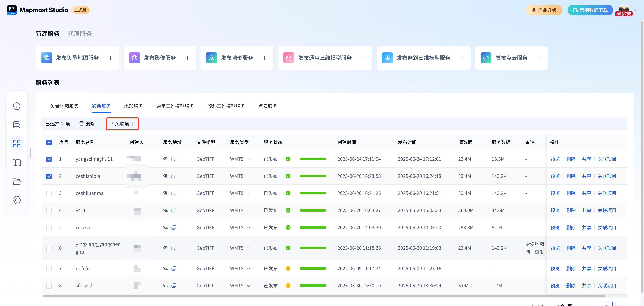Open settings gear in left sidebar
Image resolution: width=644 pixels, height=306 pixels.
coord(17,200)
